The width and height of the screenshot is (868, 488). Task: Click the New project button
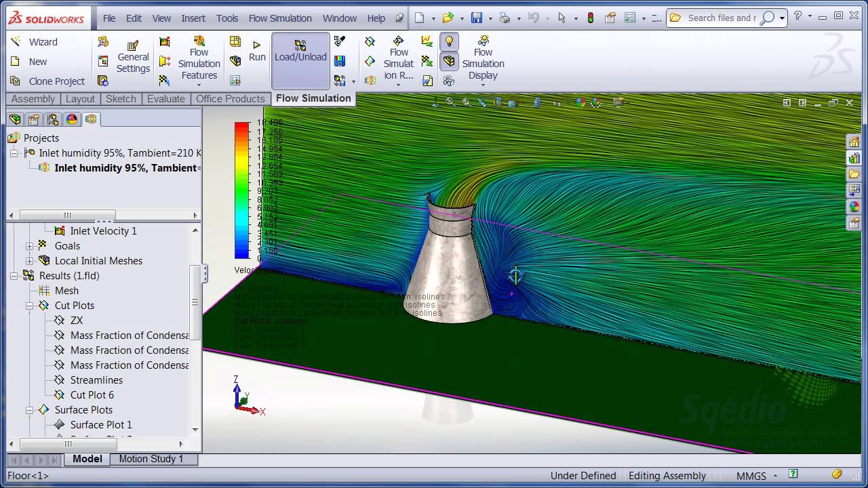(29, 62)
